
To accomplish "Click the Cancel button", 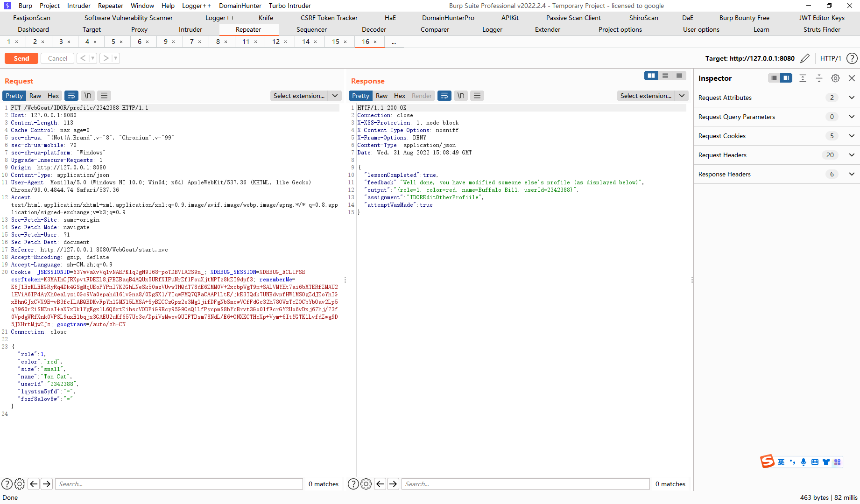I will (x=57, y=58).
